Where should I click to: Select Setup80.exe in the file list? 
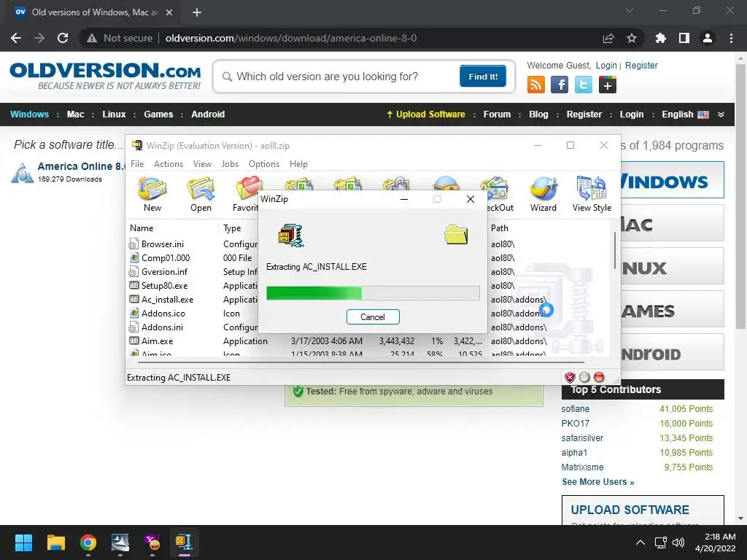pos(164,285)
